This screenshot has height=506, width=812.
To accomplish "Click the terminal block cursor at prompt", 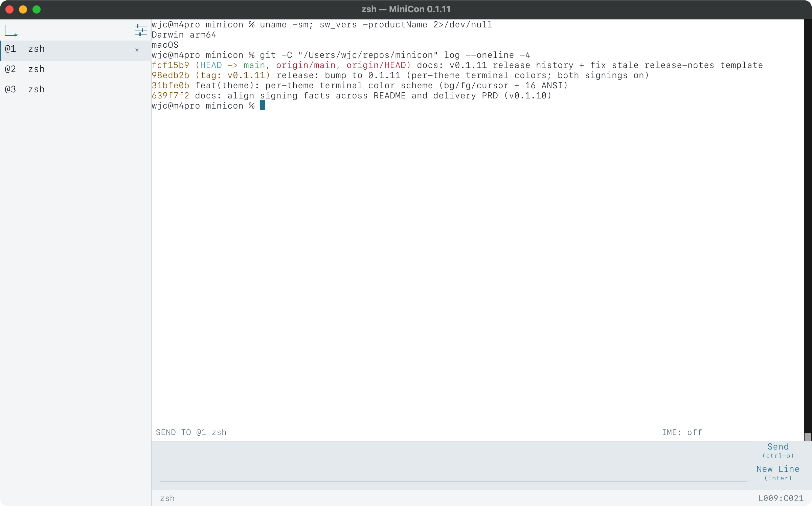I will [x=263, y=106].
